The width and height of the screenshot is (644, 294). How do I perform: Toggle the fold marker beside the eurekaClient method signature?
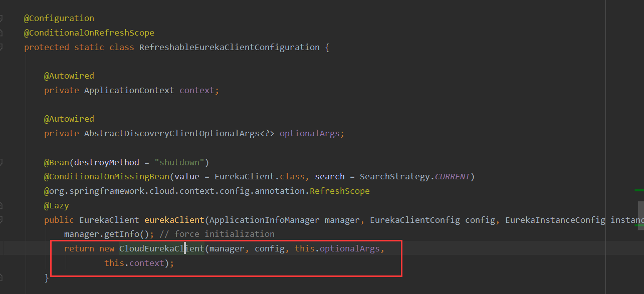(x=1, y=220)
